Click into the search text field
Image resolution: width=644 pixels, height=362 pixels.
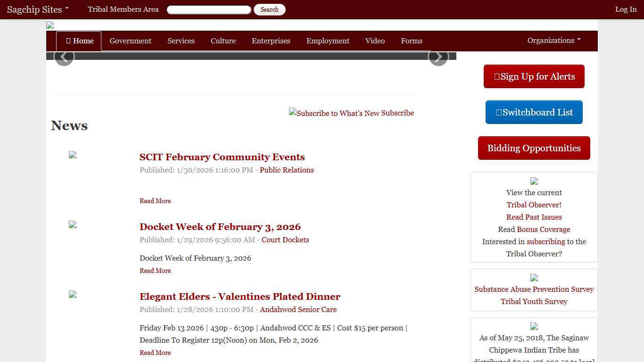[x=209, y=10]
